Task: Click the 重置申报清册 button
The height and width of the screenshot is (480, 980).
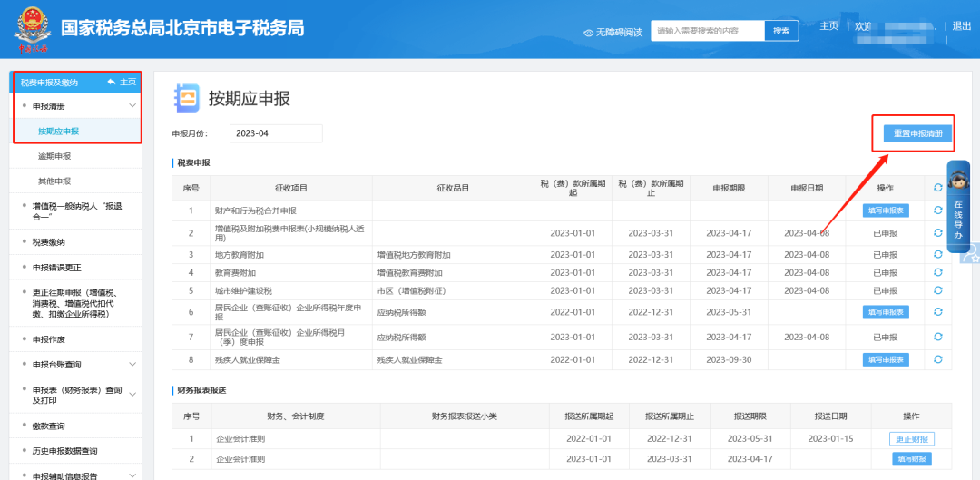Action: (x=918, y=133)
